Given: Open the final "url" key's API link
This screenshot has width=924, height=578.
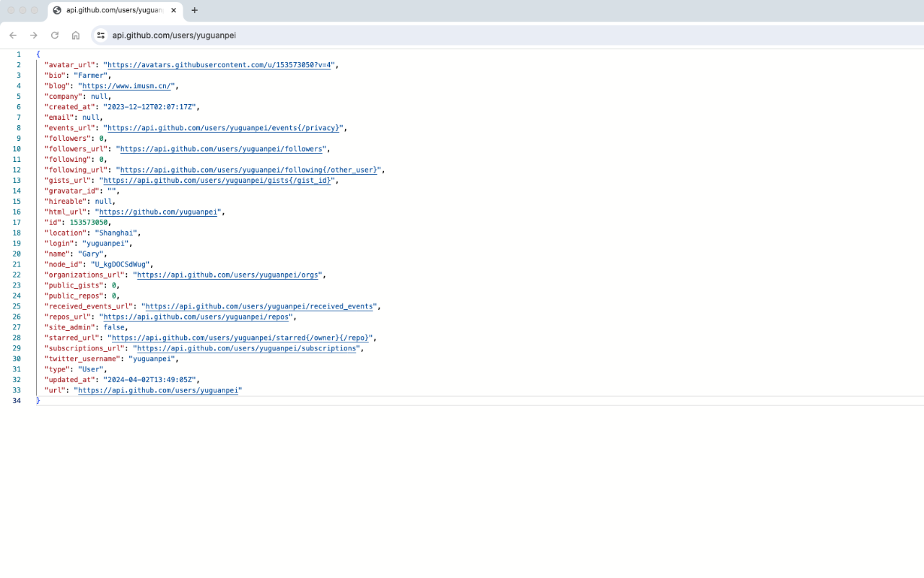Looking at the screenshot, I should (x=158, y=390).
